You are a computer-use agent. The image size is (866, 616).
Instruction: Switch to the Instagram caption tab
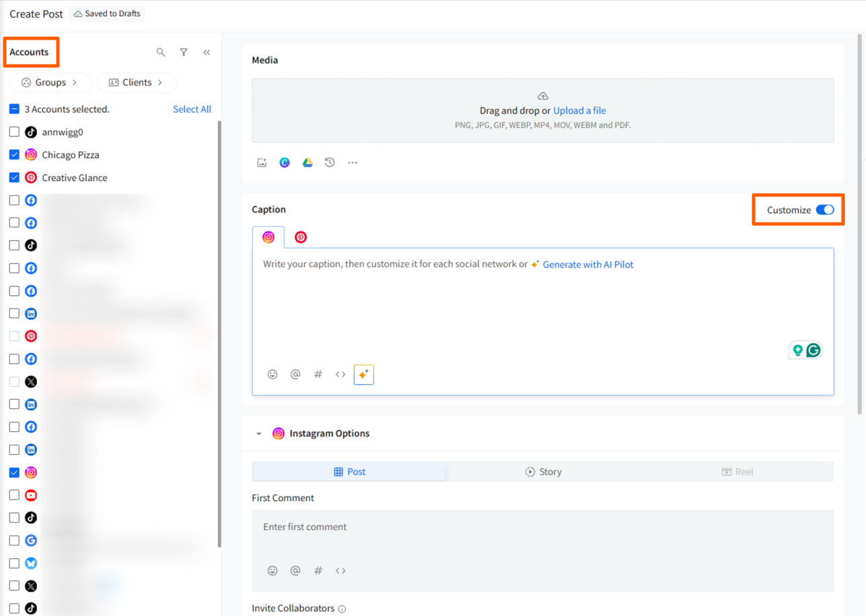point(268,237)
